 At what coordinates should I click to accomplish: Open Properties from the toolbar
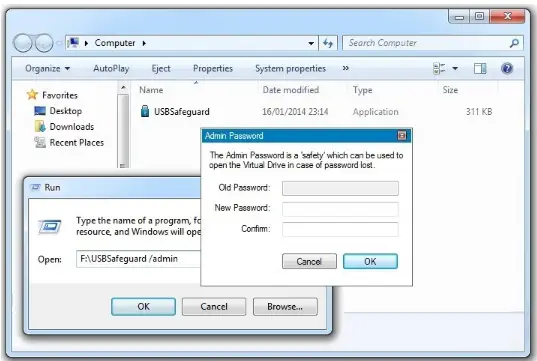click(213, 69)
